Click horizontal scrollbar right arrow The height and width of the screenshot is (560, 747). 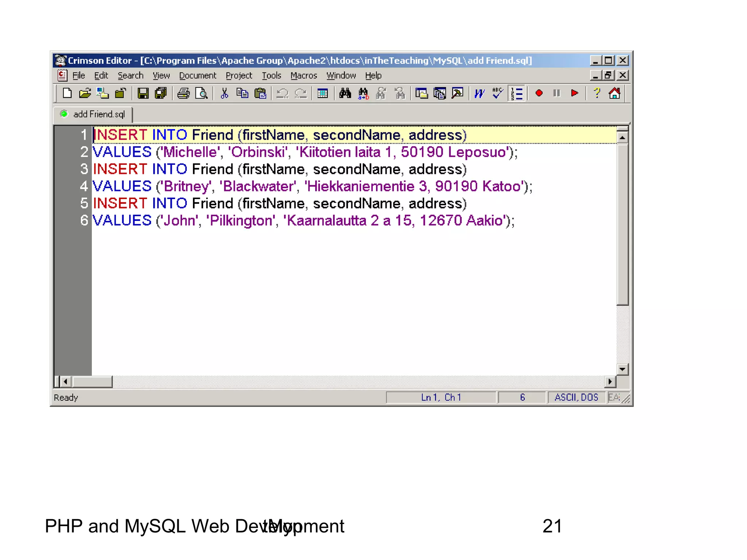pos(610,382)
